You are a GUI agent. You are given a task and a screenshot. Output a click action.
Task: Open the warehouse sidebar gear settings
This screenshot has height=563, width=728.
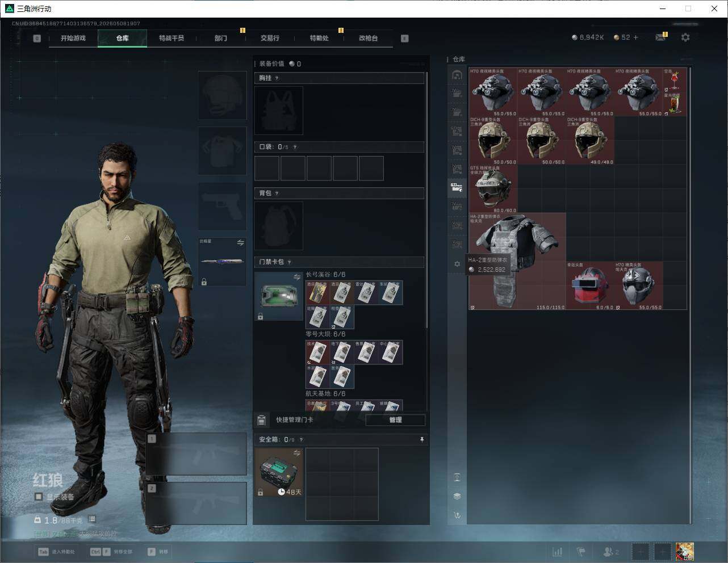coord(457,264)
